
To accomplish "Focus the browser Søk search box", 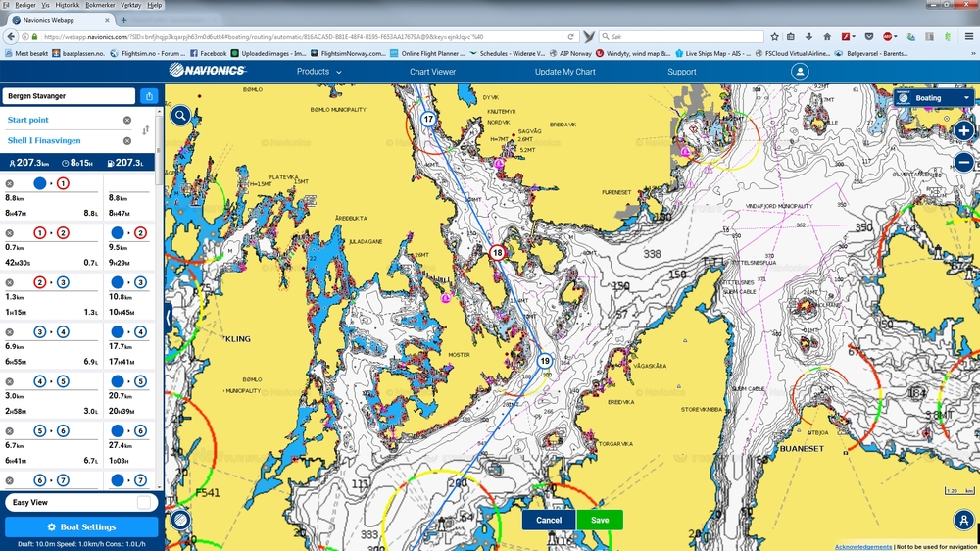I will [681, 37].
